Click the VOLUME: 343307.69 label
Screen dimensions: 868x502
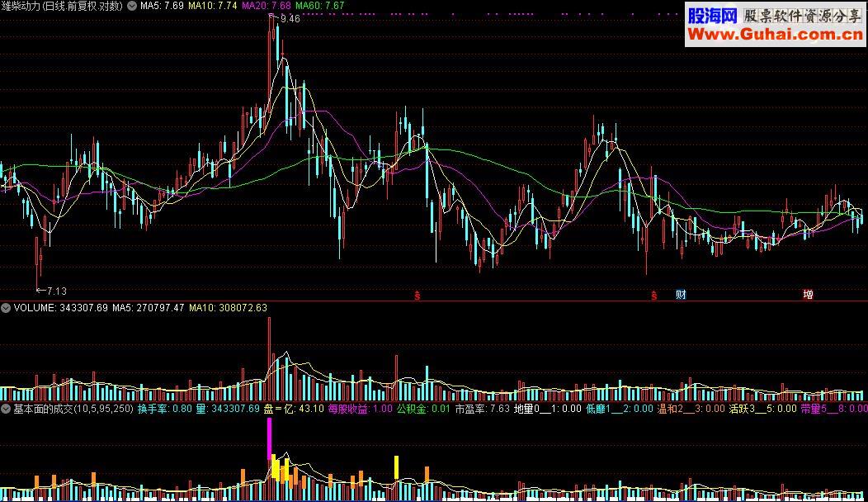click(x=60, y=307)
